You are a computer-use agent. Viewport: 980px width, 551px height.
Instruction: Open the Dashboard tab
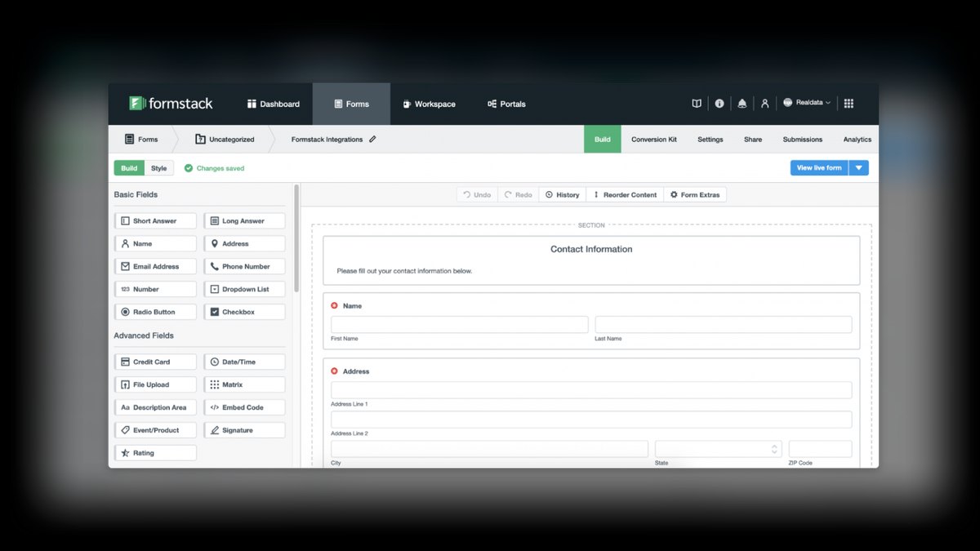pos(274,104)
